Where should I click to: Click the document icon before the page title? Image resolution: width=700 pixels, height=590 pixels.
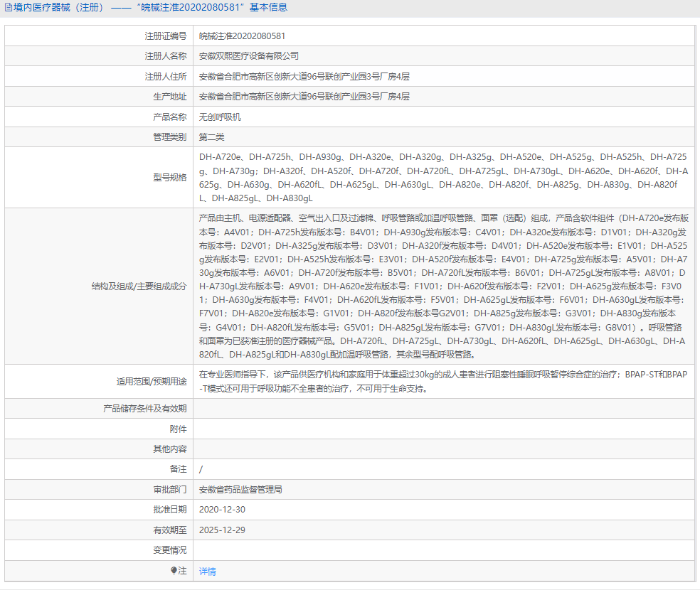coord(10,7)
